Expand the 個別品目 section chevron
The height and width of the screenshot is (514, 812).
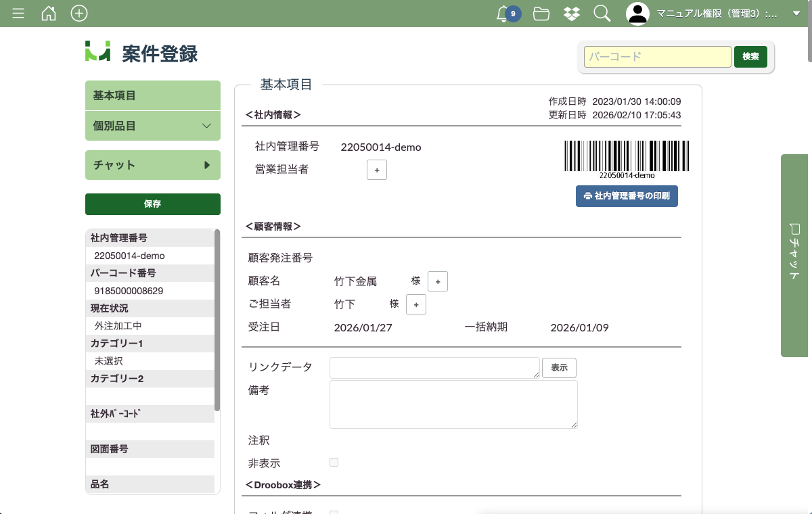click(207, 126)
